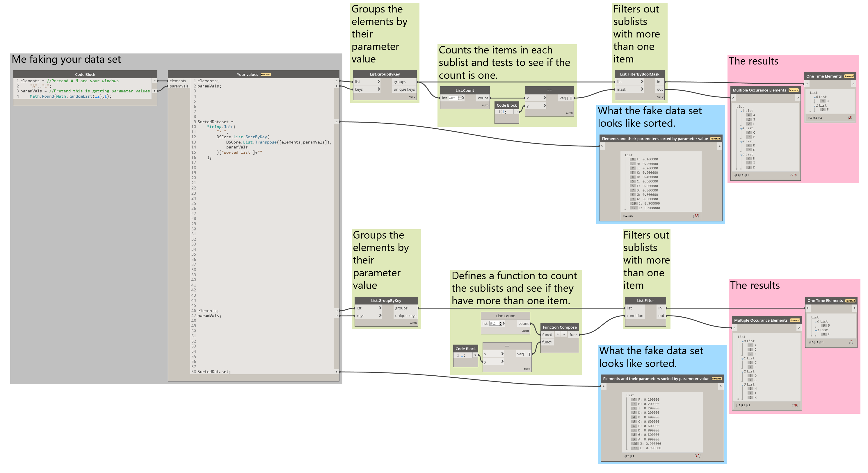The height and width of the screenshot is (473, 868).
Task: Click the SortedDataset output port on line 58
Action: pos(336,372)
